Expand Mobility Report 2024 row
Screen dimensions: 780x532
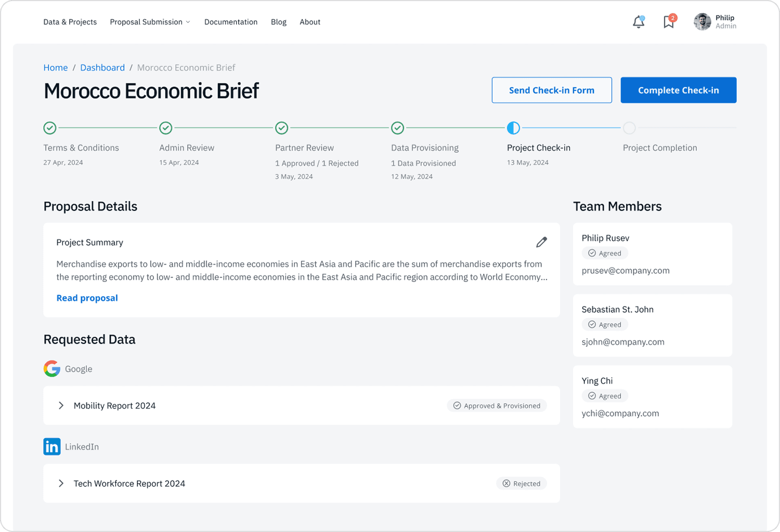pos(61,406)
